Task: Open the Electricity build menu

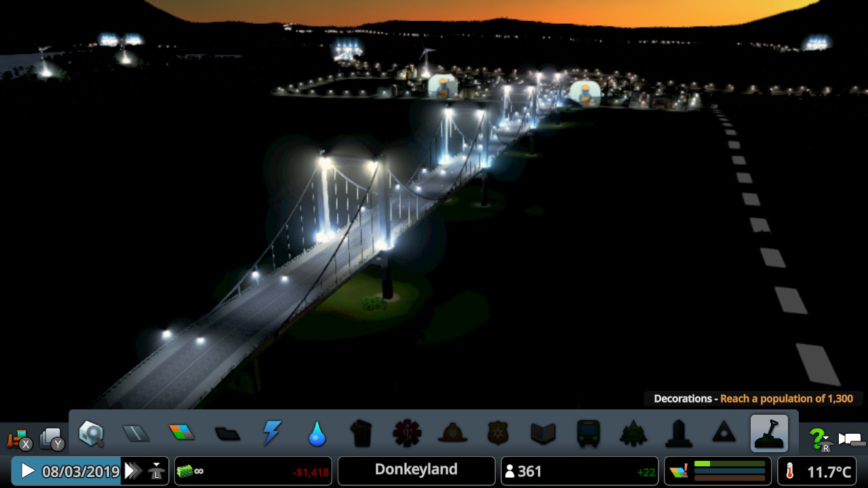Action: (x=272, y=433)
